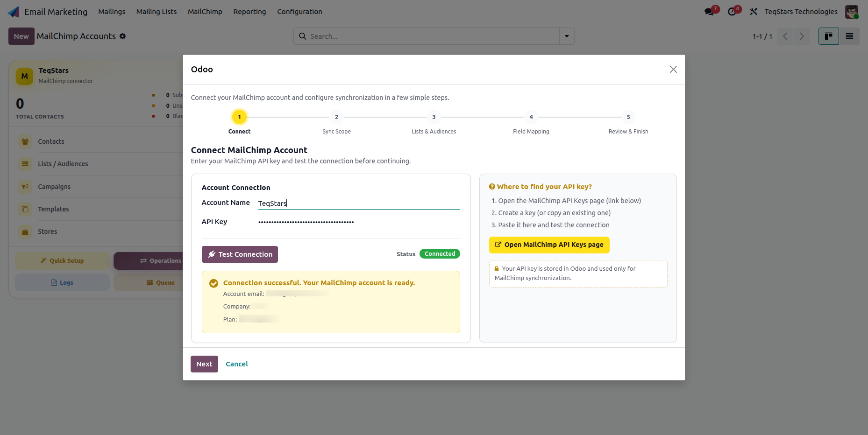868x435 pixels.
Task: Open the Mailing Lists menu
Action: (x=157, y=12)
